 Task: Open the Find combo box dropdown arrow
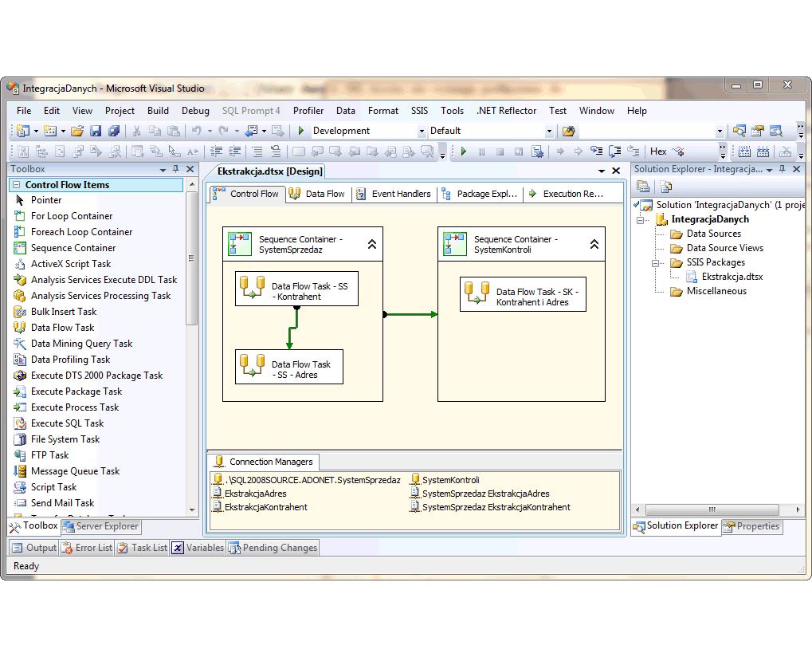(x=720, y=132)
